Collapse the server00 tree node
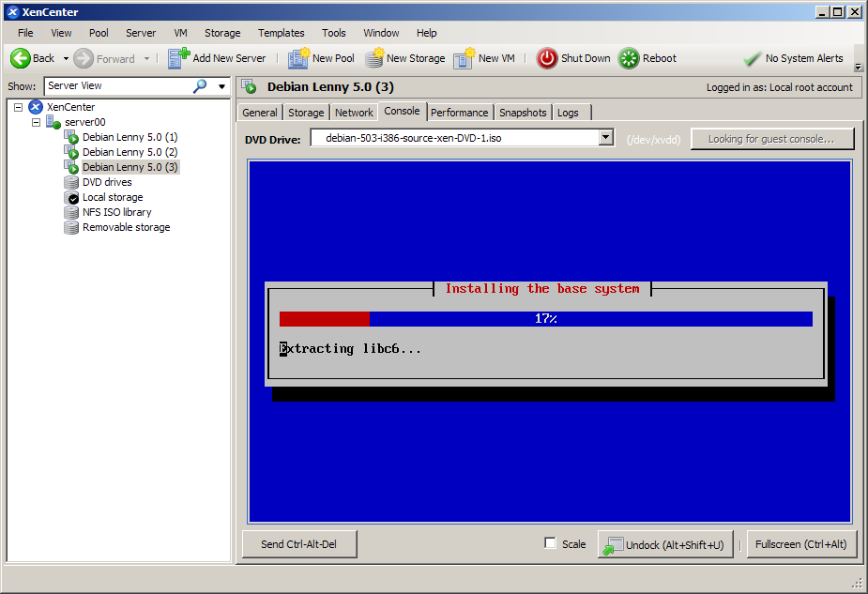The image size is (868, 594). click(37, 122)
